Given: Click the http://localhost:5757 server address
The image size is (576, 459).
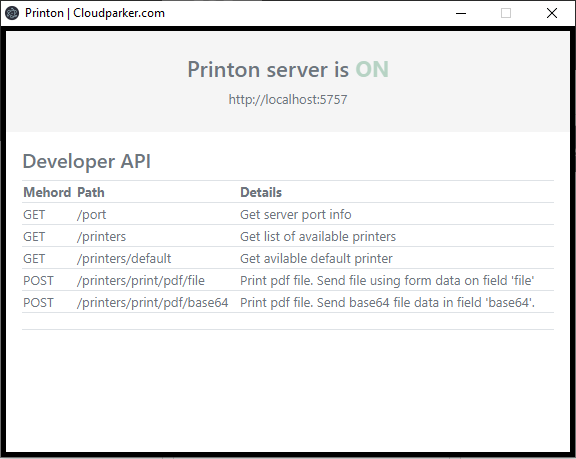Looking at the screenshot, I should pyautogui.click(x=288, y=100).
